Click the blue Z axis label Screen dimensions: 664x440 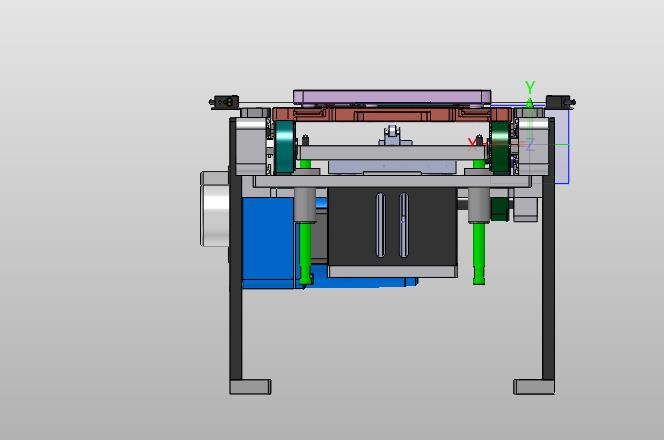(x=530, y=145)
